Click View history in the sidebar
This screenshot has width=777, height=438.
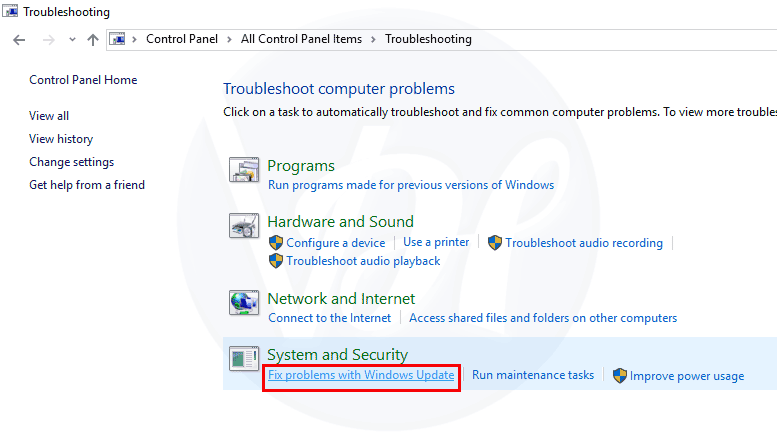61,139
